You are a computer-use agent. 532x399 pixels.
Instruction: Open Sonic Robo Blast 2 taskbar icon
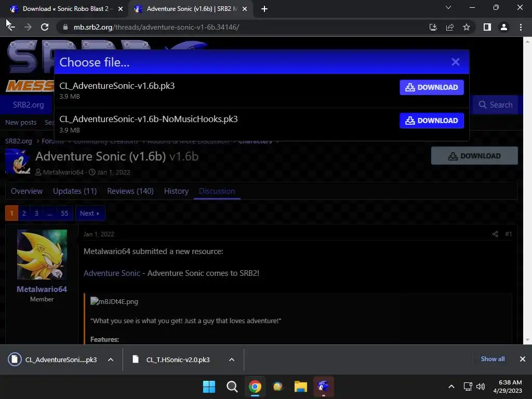[x=323, y=387]
